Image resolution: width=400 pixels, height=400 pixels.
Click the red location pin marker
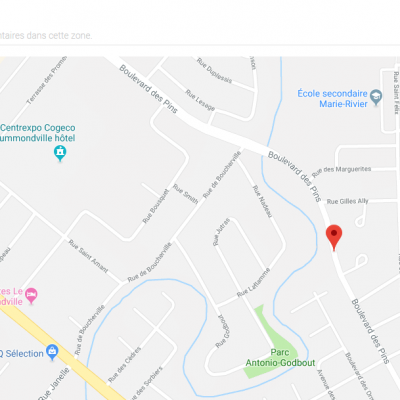click(x=334, y=237)
